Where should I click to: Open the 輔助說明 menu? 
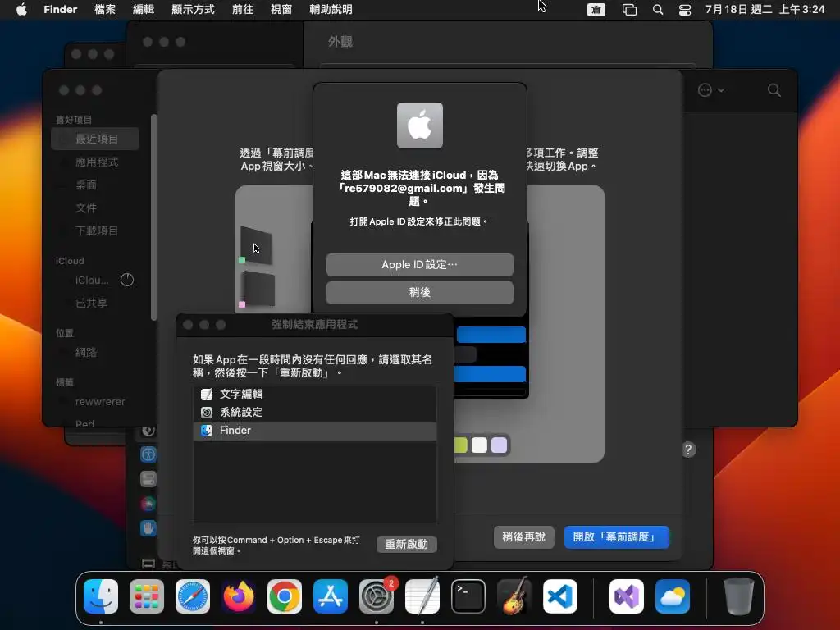pos(331,9)
